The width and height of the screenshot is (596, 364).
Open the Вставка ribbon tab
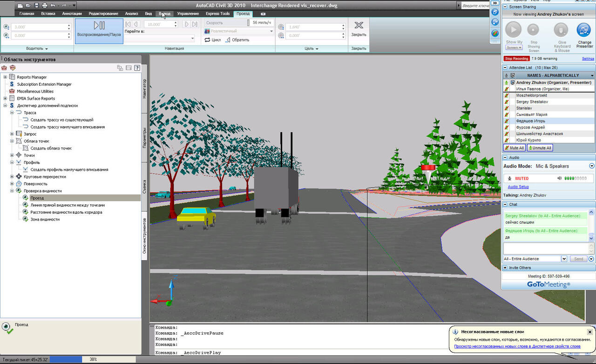48,13
